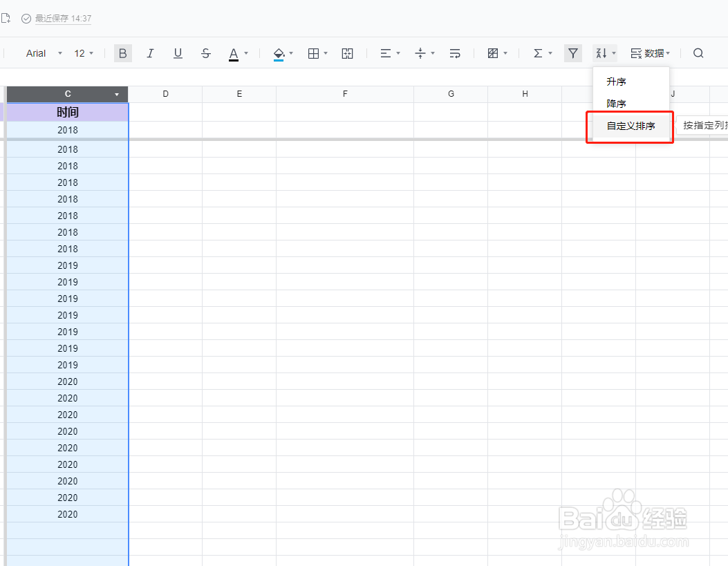Viewport: 728px width, 566px height.
Task: Open the conditional formatting icon
Action: 493,53
